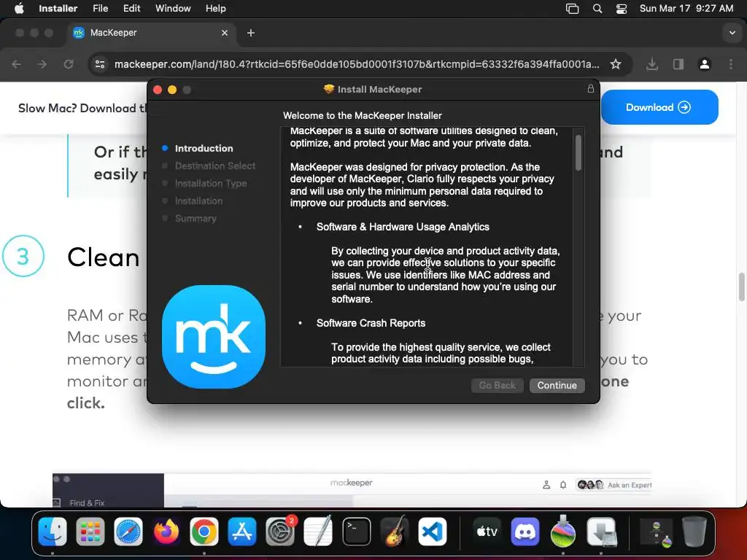Click the browser Back arrow
This screenshot has height=560, width=747.
(x=16, y=64)
